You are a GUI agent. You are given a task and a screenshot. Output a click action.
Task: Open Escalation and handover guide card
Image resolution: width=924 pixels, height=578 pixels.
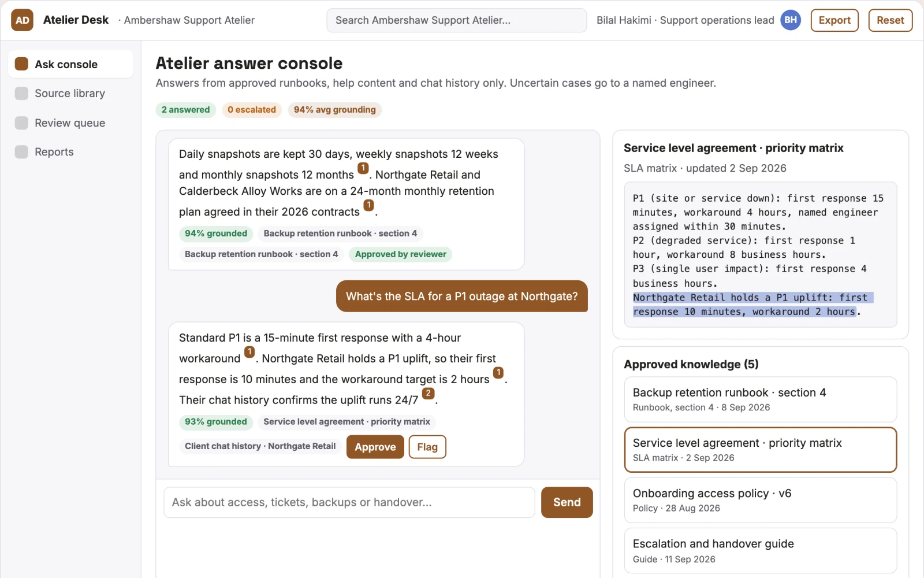pos(760,550)
